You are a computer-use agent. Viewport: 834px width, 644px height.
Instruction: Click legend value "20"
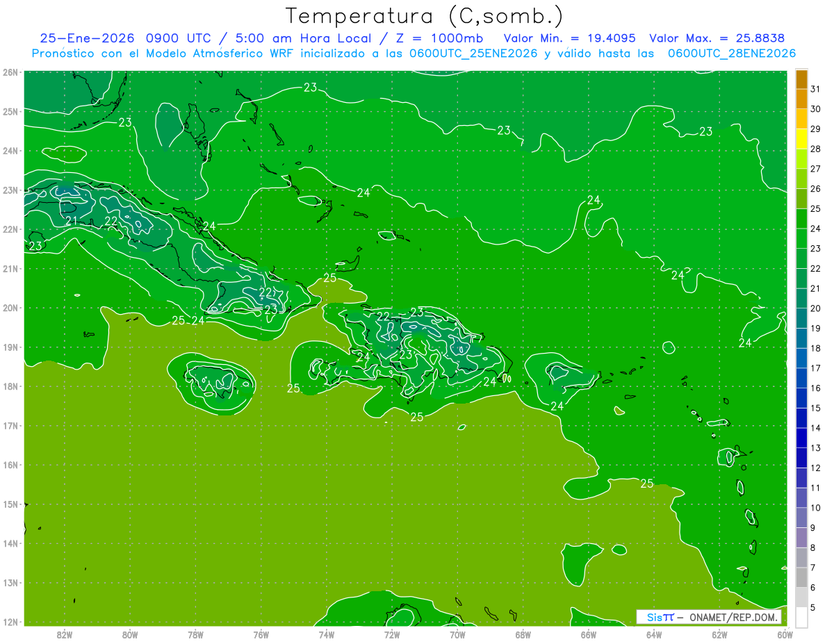(815, 308)
